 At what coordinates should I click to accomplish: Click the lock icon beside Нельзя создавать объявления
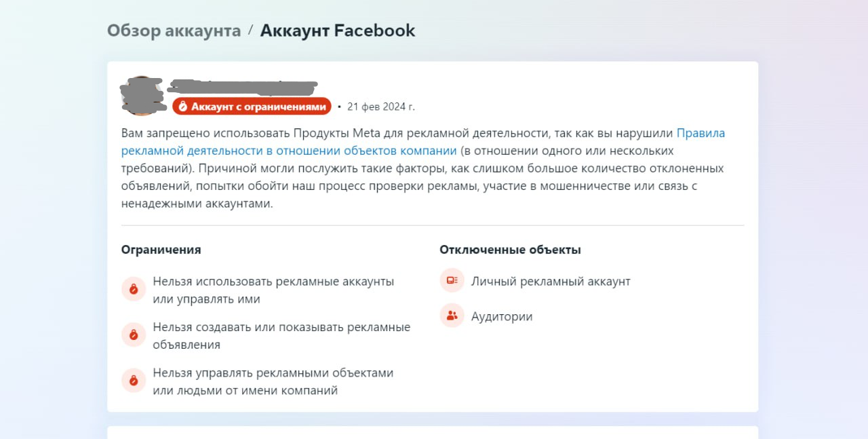134,335
